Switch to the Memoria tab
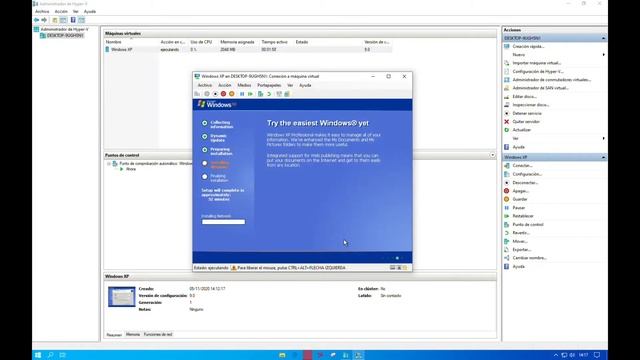 pyautogui.click(x=133, y=334)
